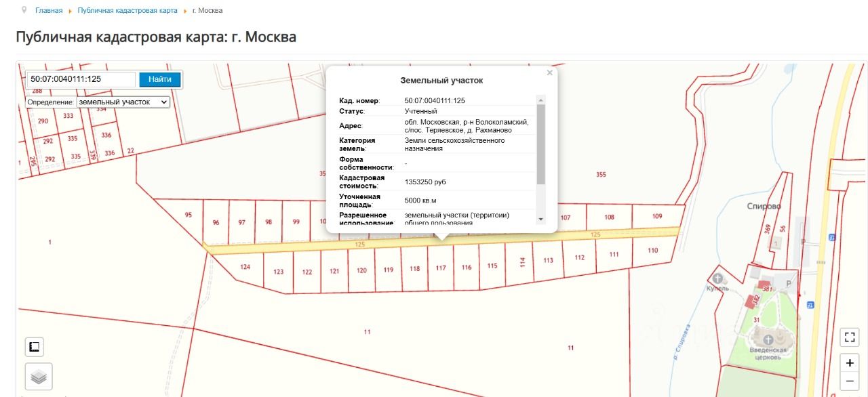The image size is (868, 397).
Task: Select parcel 122 on the map
Action: (307, 272)
